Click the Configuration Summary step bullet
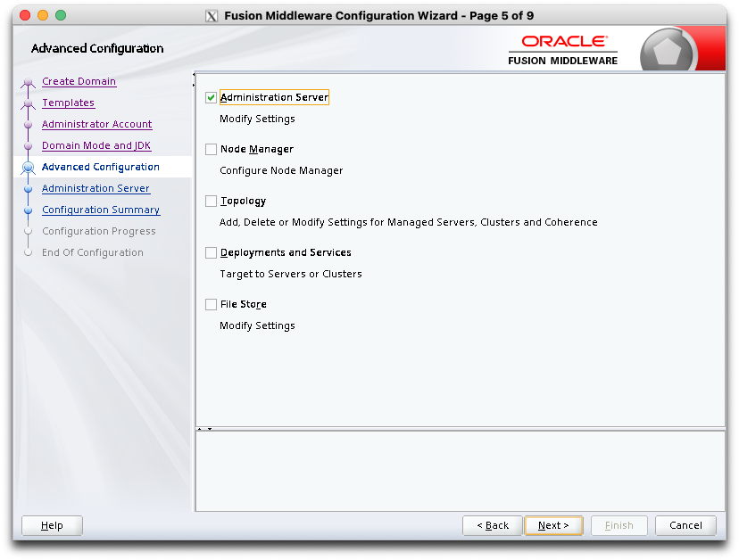The image size is (739, 560). click(29, 210)
